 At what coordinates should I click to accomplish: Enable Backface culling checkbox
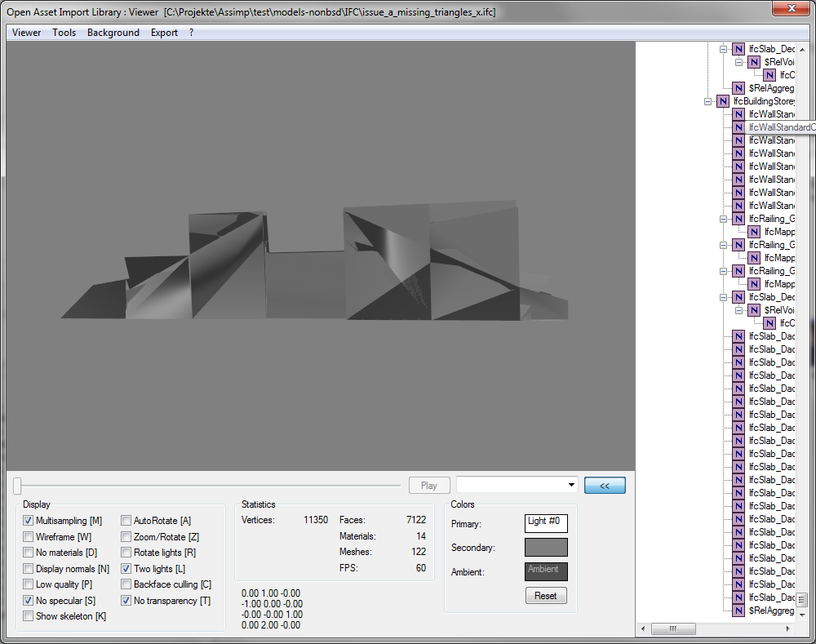[x=126, y=584]
